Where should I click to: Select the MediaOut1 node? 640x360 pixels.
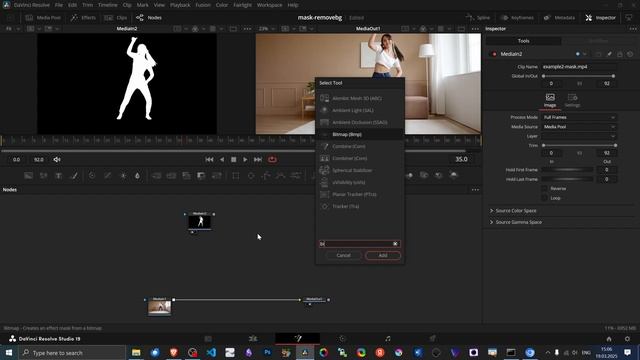pyautogui.click(x=314, y=300)
